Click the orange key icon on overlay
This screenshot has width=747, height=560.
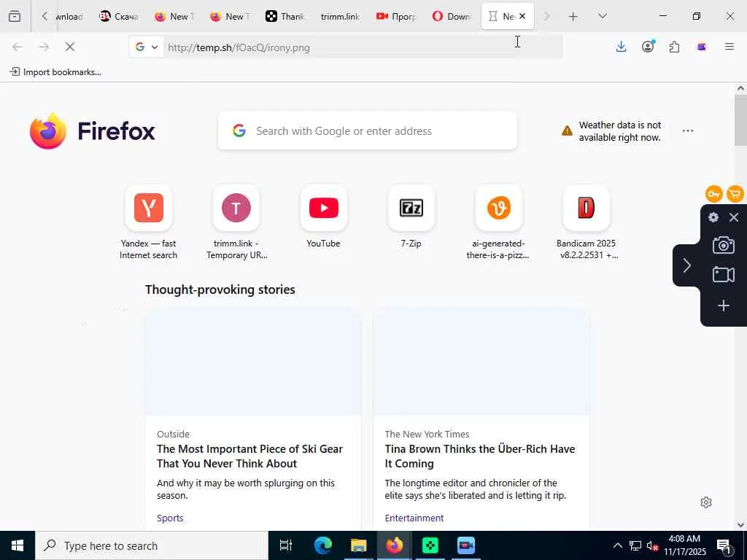click(x=713, y=194)
